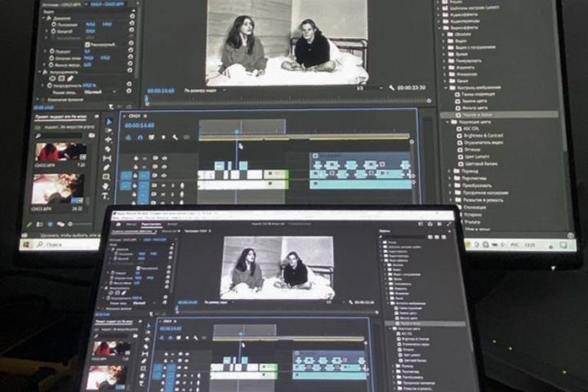
Task: Toggle the Position stopwatch on large monitor
Action: (54, 24)
